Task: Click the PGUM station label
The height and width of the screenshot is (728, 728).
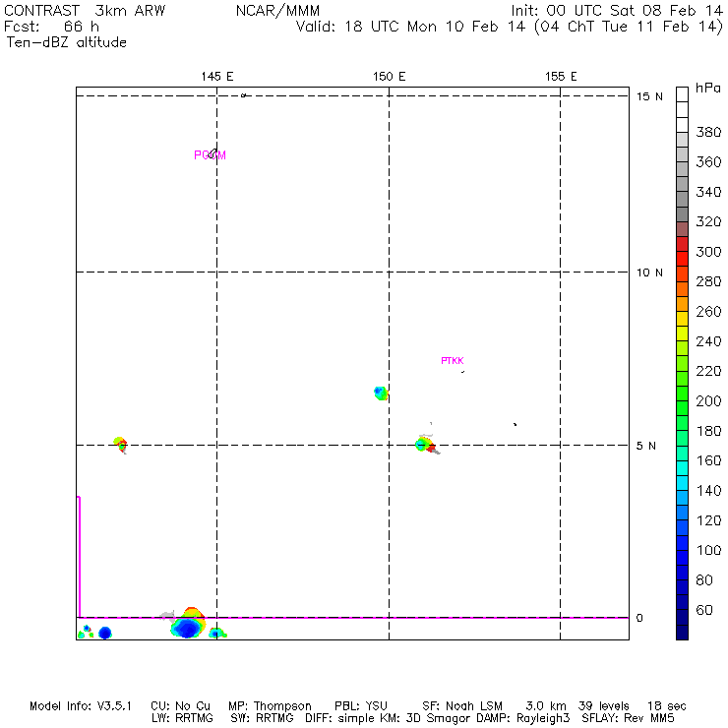Action: click(x=210, y=155)
